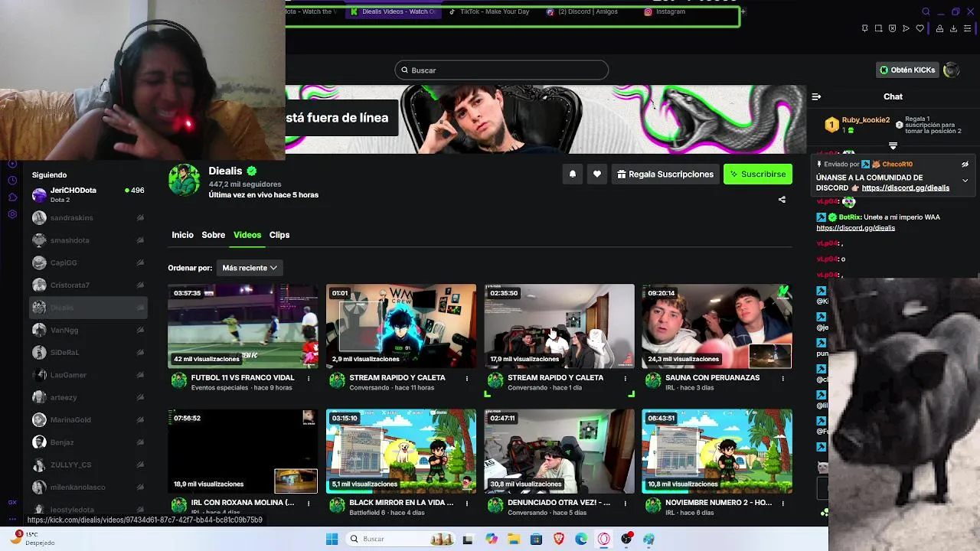Open a new browser tab with plus icon
Image resolution: width=980 pixels, height=551 pixels.
[x=743, y=11]
